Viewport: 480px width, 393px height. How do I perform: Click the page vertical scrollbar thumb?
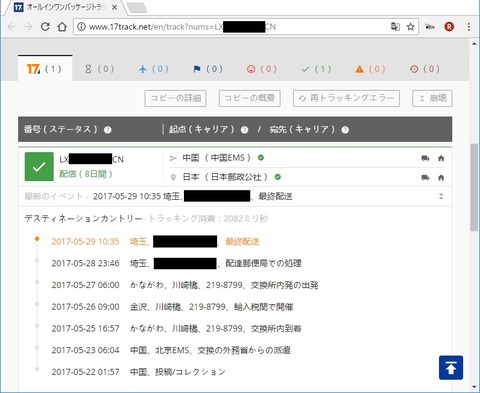474,187
